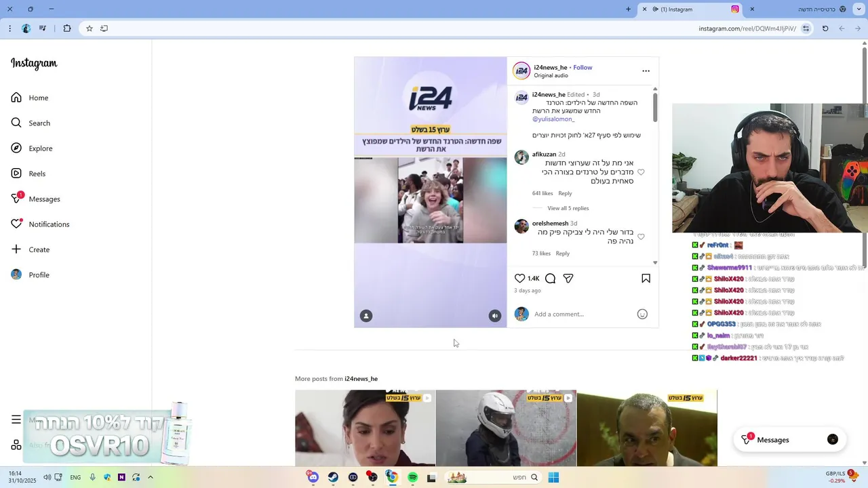Click 73 likes on orelshemesh's comment
Viewport: 868px width, 488px height.
pos(541,253)
